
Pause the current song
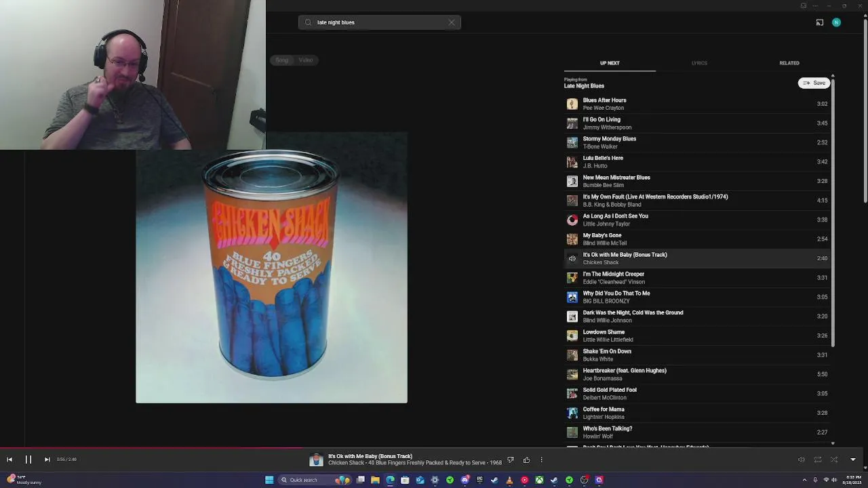[28, 460]
